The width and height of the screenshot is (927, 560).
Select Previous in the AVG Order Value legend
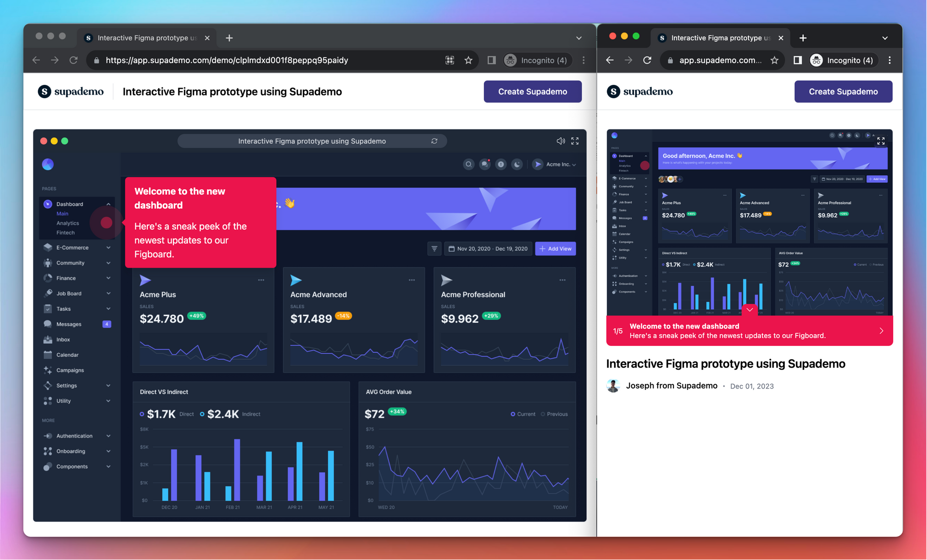(x=554, y=414)
